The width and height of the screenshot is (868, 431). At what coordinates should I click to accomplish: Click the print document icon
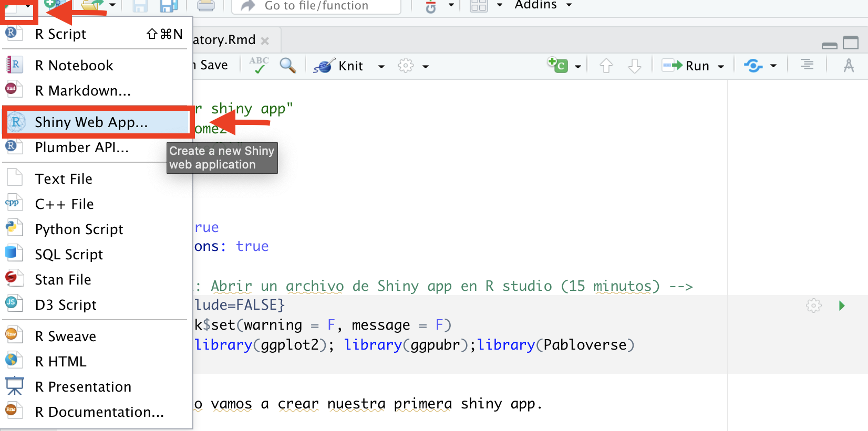tap(205, 6)
